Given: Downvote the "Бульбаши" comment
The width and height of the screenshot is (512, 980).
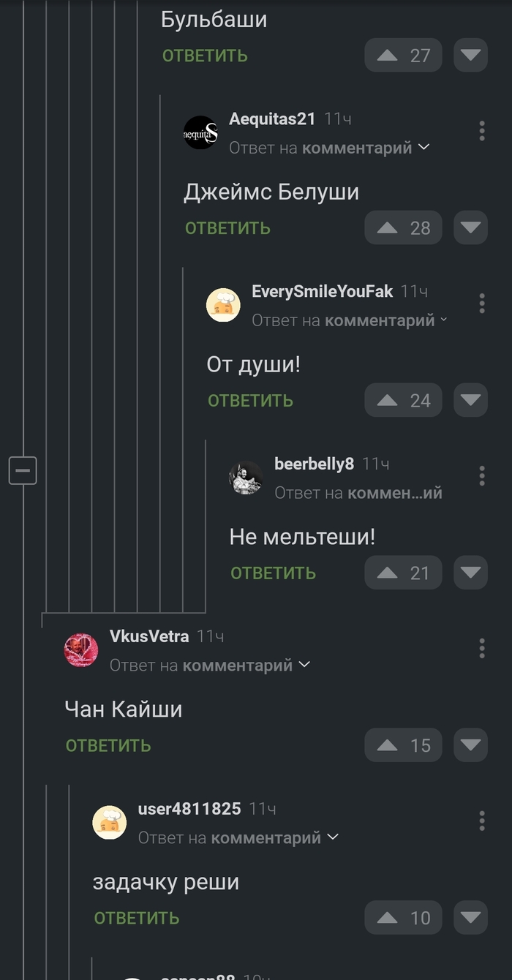Looking at the screenshot, I should tap(470, 55).
